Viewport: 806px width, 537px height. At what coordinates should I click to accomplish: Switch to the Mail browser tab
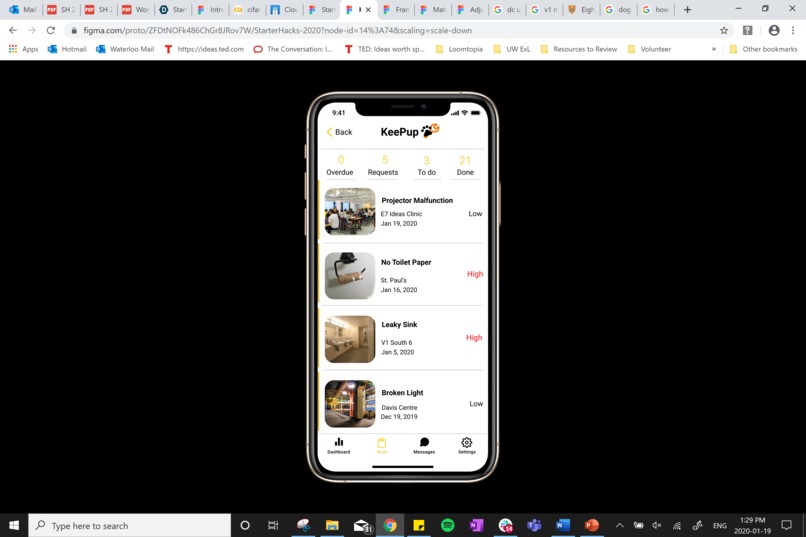pyautogui.click(x=23, y=9)
